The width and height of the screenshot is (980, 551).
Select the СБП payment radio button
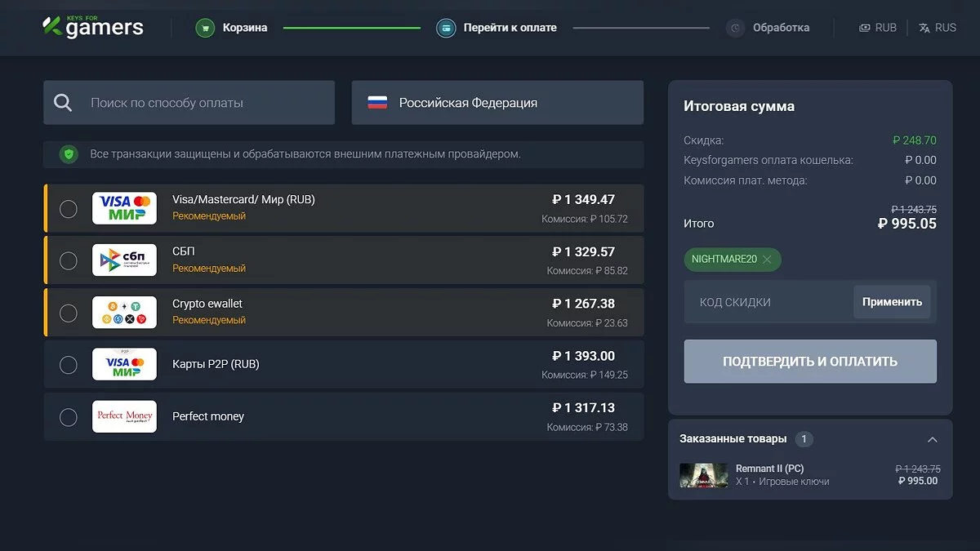click(69, 260)
